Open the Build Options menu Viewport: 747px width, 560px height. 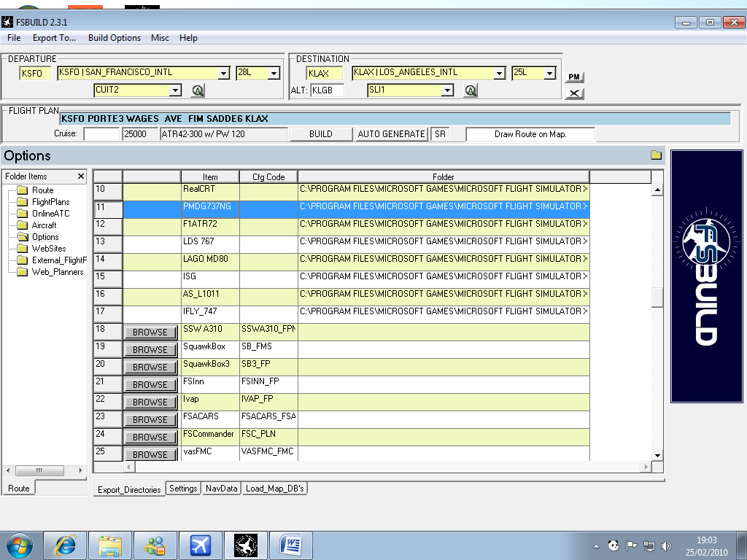[x=115, y=38]
